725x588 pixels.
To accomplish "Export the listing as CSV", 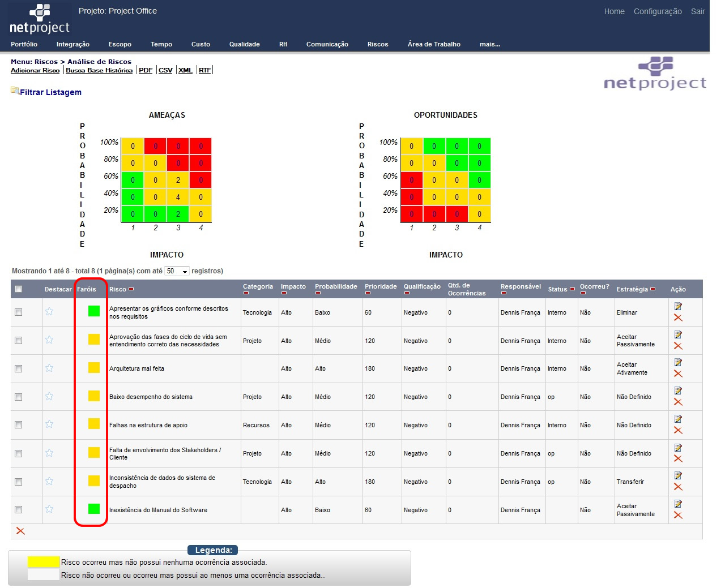I will click(x=165, y=70).
